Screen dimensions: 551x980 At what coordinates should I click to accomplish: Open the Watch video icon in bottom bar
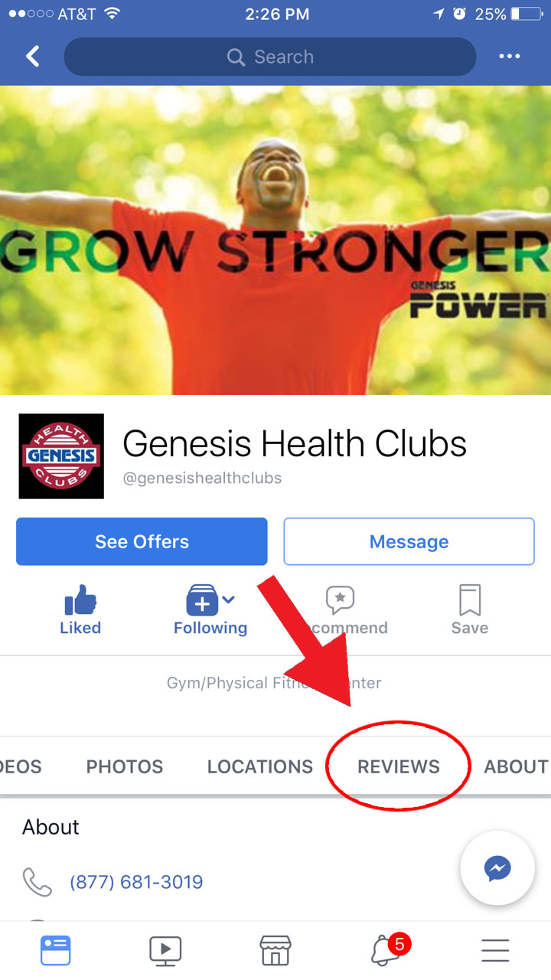[165, 950]
